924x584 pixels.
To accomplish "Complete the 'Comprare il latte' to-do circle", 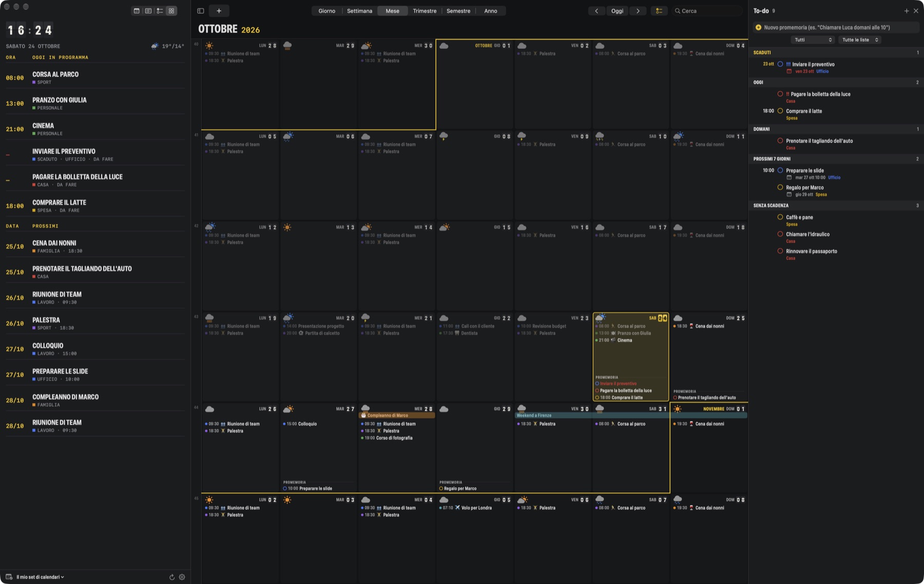I will 780,111.
